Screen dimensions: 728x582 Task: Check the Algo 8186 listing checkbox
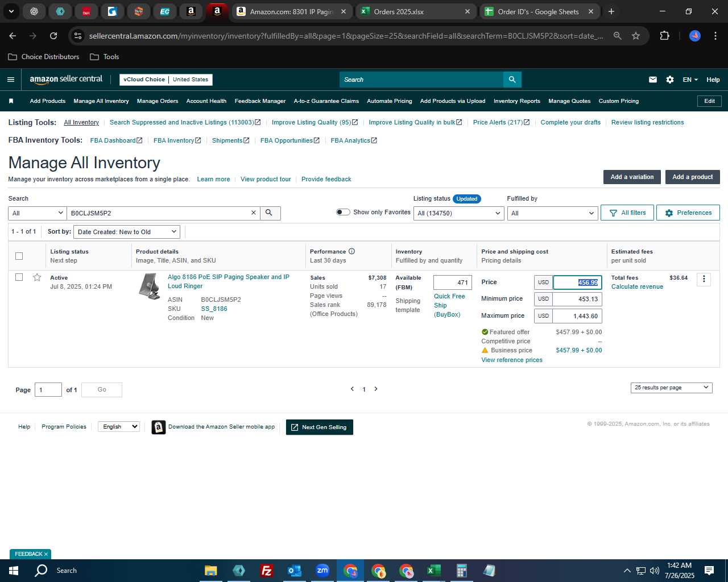point(19,277)
